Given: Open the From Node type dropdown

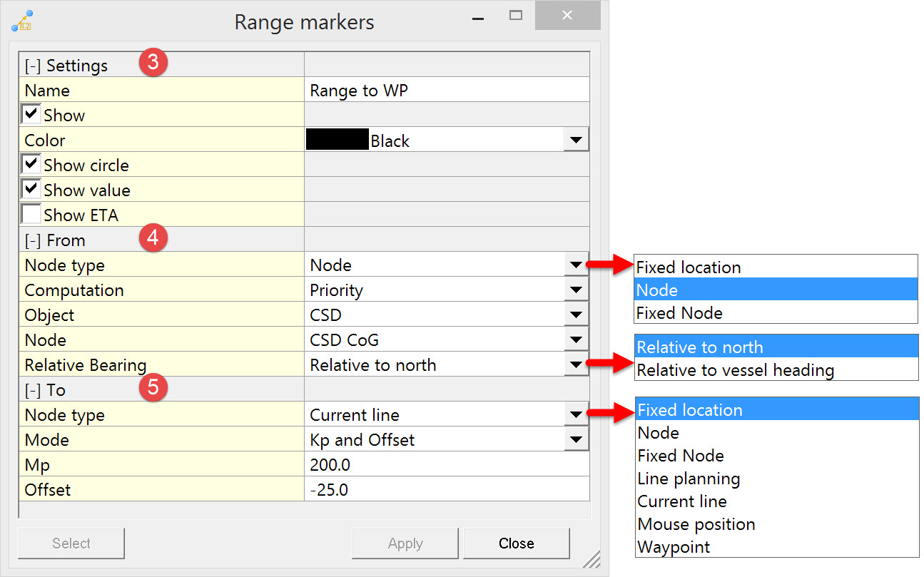Looking at the screenshot, I should (576, 265).
